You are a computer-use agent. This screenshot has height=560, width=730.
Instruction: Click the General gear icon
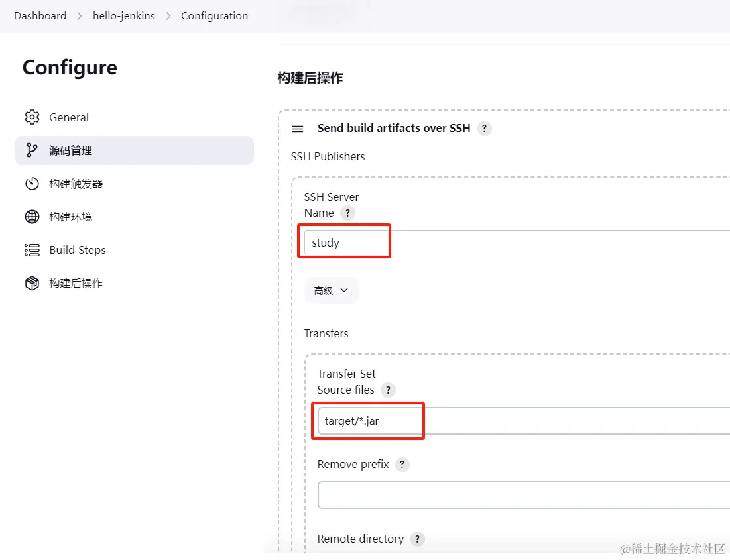(x=32, y=117)
